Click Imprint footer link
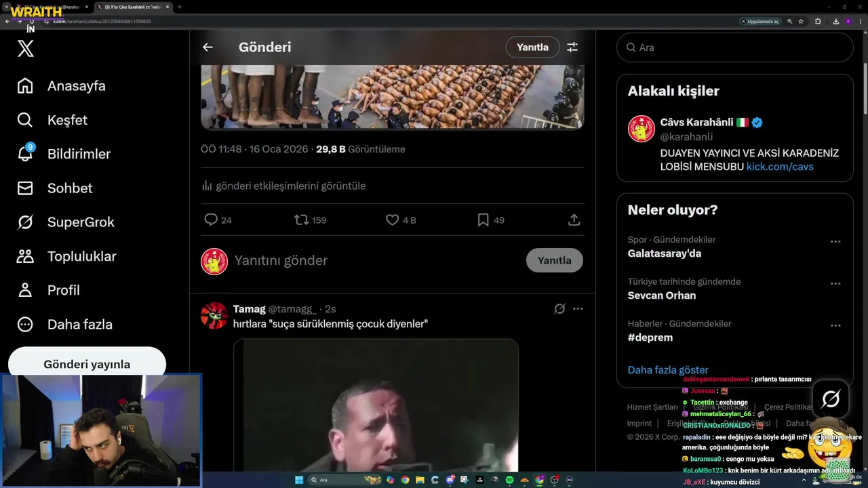Viewport: 868px width, 488px height. pyautogui.click(x=639, y=424)
